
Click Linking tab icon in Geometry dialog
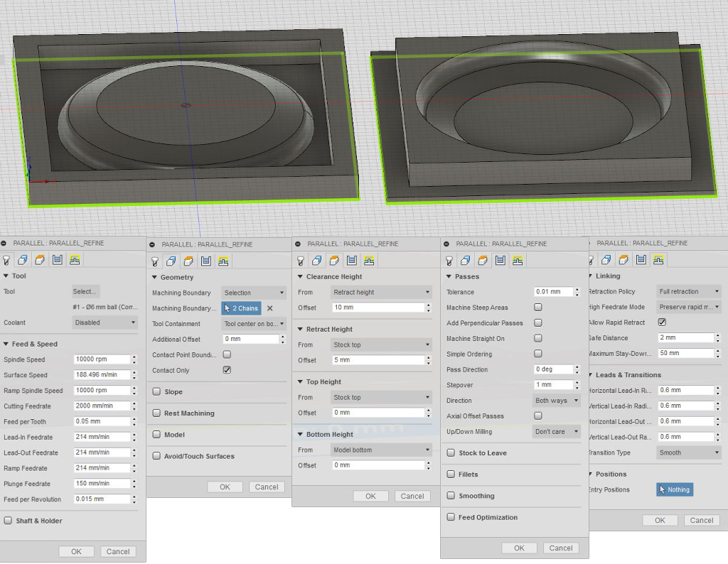[x=223, y=261]
